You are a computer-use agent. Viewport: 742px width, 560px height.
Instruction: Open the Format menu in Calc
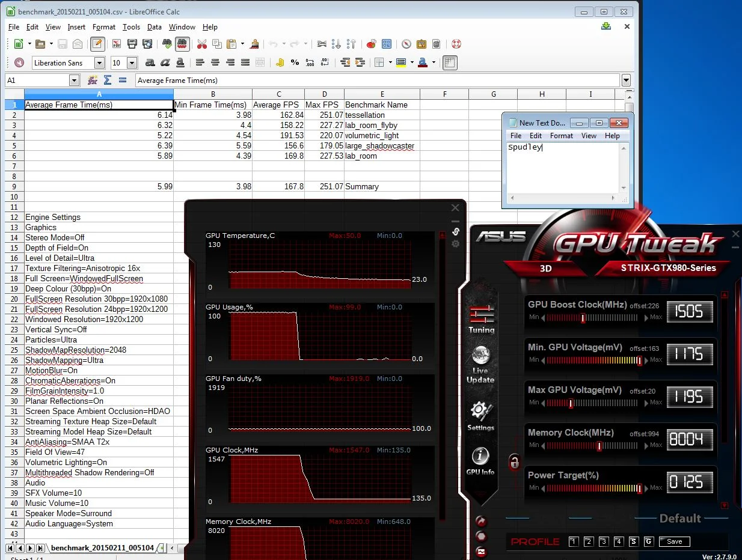click(x=104, y=27)
